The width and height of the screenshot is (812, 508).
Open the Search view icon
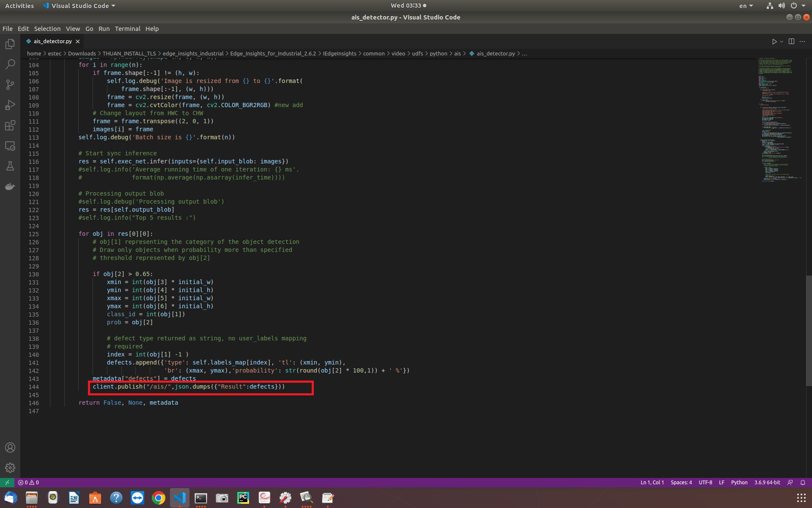tap(10, 64)
